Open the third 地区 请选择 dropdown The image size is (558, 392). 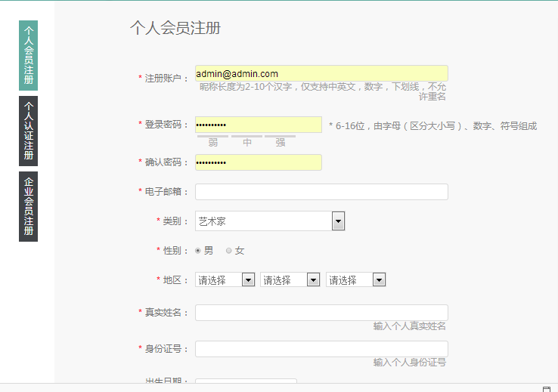tap(356, 279)
